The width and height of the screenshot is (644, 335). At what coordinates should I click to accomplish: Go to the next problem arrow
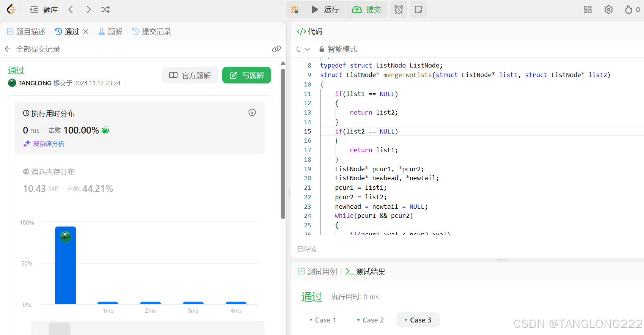(88, 9)
